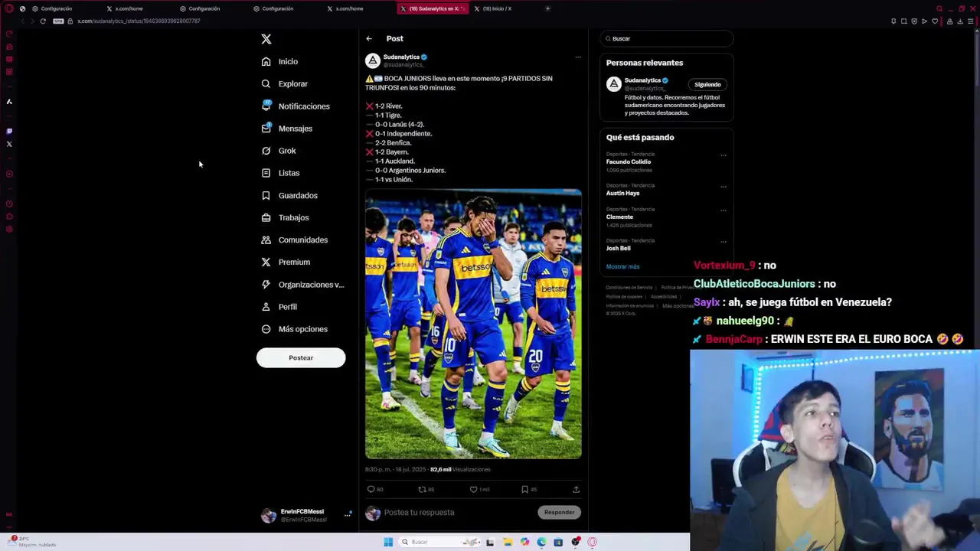Open File Explorer from taskbar
Screen dimensions: 980x551
click(x=508, y=542)
